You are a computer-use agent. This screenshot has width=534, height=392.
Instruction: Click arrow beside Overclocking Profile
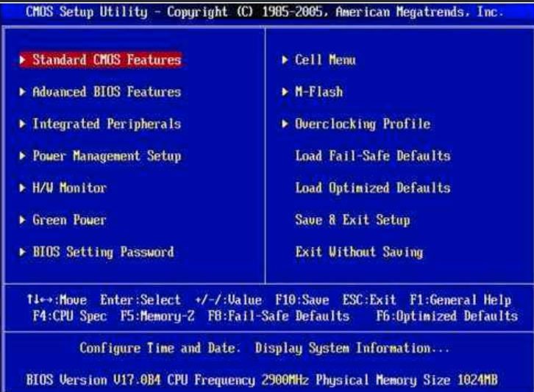[285, 124]
